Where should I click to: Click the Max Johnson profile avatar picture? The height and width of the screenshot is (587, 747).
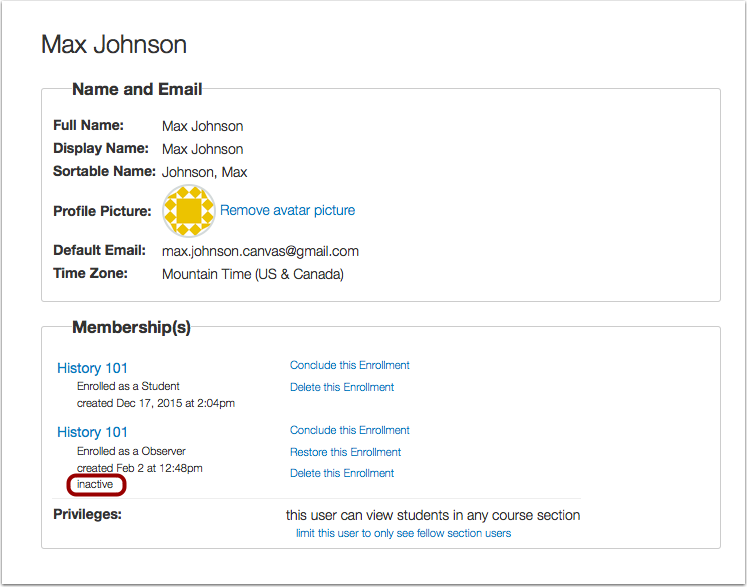click(x=188, y=211)
